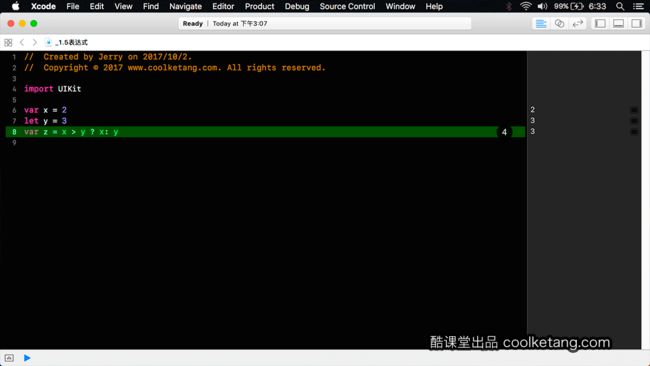This screenshot has width=650, height=366.
Task: Open the Editor menu
Action: click(x=223, y=6)
